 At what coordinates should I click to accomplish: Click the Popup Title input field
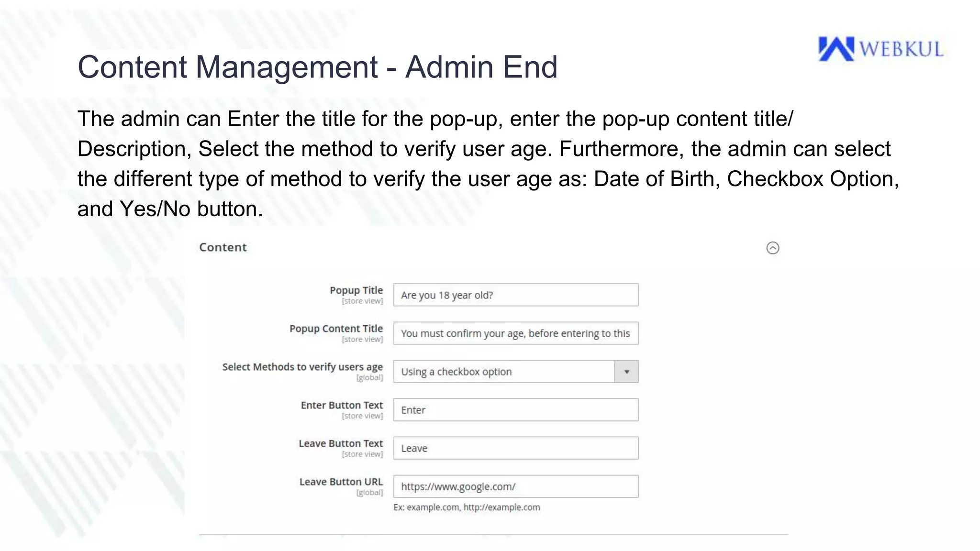coord(516,295)
